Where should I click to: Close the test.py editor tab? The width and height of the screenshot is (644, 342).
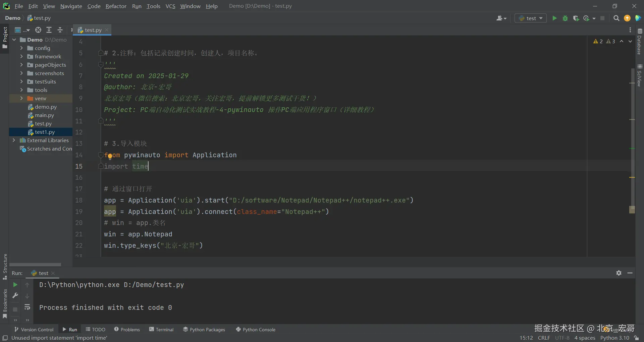tap(107, 30)
